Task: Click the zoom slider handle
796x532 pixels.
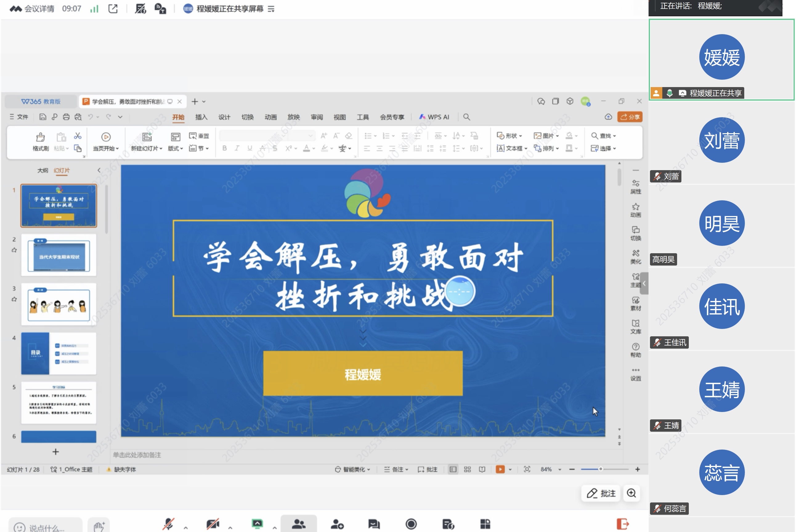Action: 600,469
